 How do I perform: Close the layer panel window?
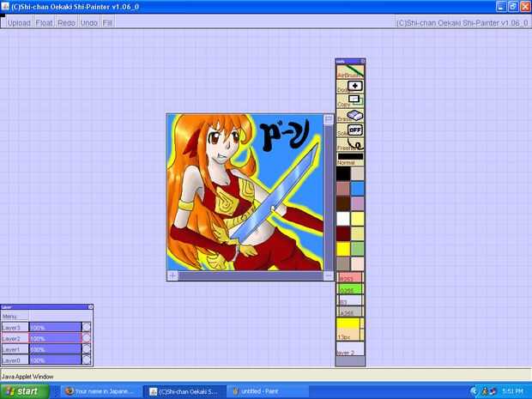tap(90, 307)
